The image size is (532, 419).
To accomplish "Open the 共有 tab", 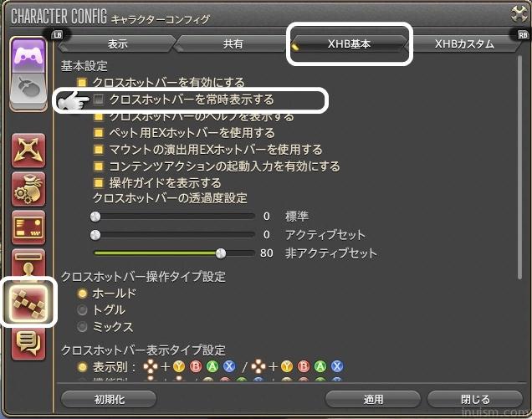I will tap(233, 43).
